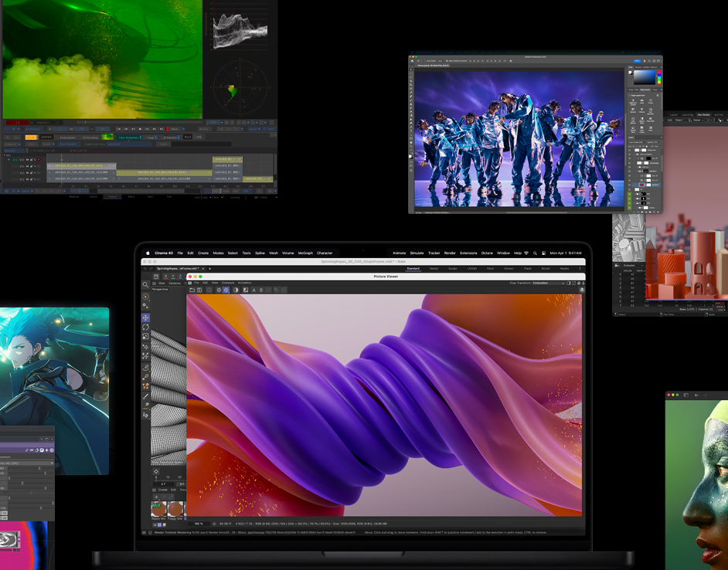Open the View Transform Embedded dropdown
Image resolution: width=728 pixels, height=570 pixels.
(549, 283)
